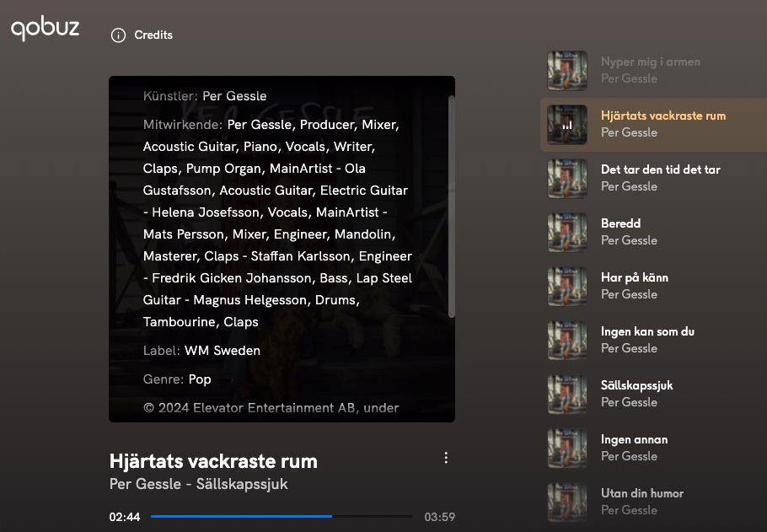Click Per Gessle artist under Har på känn
This screenshot has height=532, width=767.
tap(629, 294)
